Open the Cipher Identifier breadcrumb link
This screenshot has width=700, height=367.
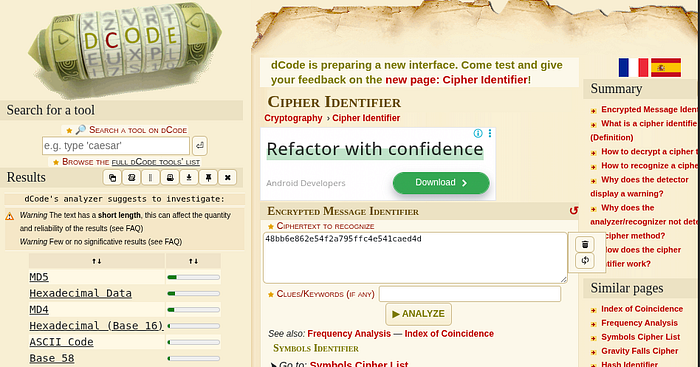tap(366, 118)
